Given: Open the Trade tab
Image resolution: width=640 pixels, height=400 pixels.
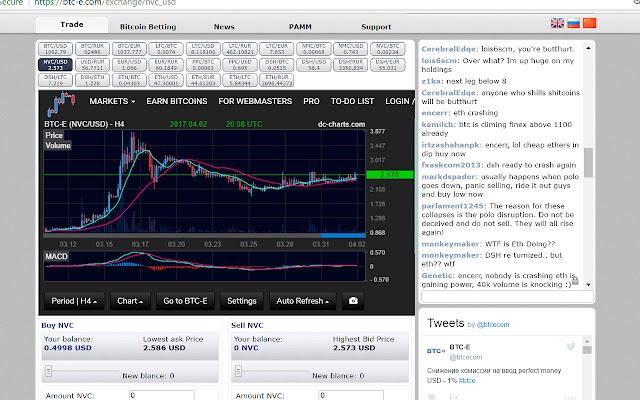Looking at the screenshot, I should pos(72,25).
